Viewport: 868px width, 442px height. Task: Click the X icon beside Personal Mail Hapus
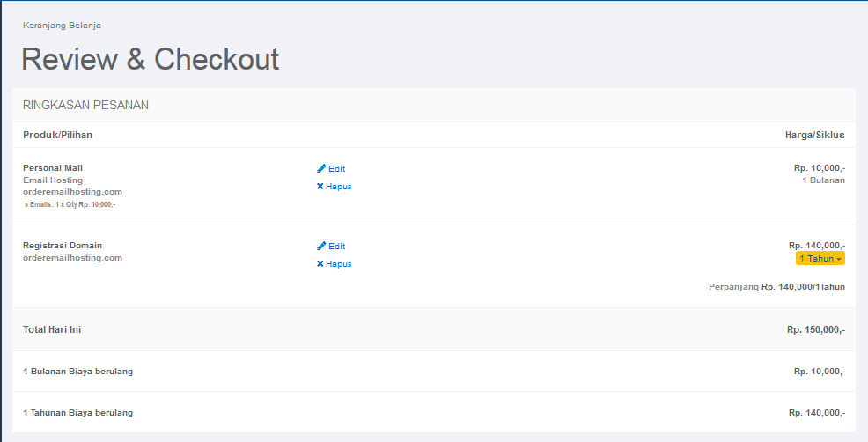320,186
